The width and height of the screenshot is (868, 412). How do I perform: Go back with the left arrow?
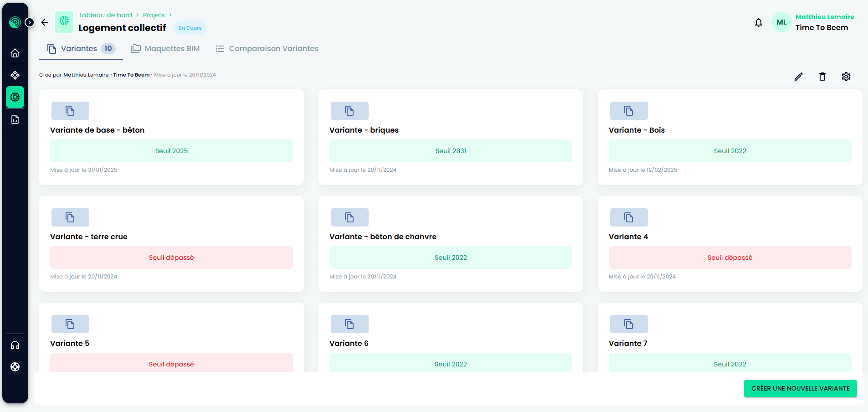tap(45, 22)
